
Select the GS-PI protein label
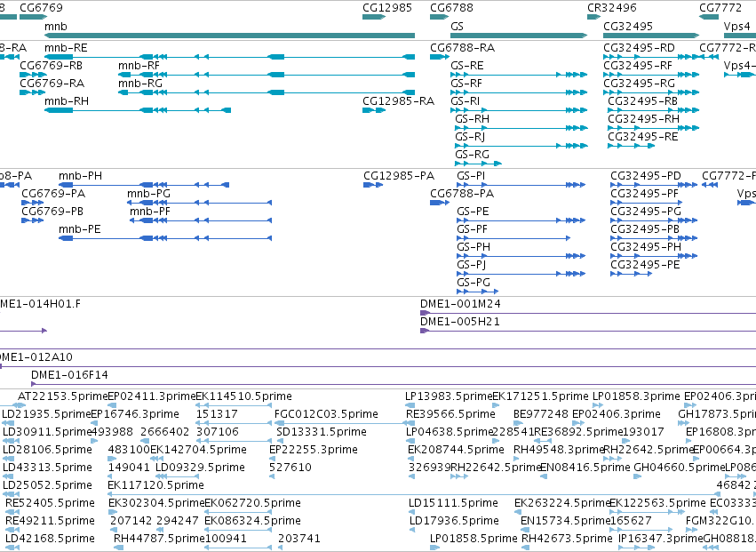click(471, 176)
